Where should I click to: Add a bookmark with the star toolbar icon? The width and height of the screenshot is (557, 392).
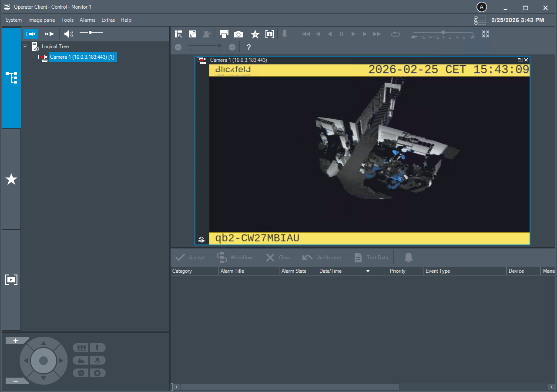tap(255, 34)
